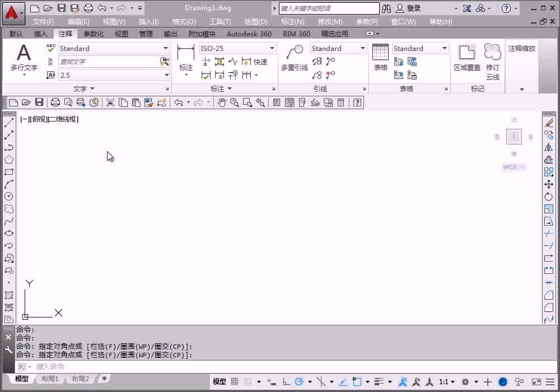The width and height of the screenshot is (560, 392).
Task: Click the 模型 button in status bar
Action: tap(220, 382)
